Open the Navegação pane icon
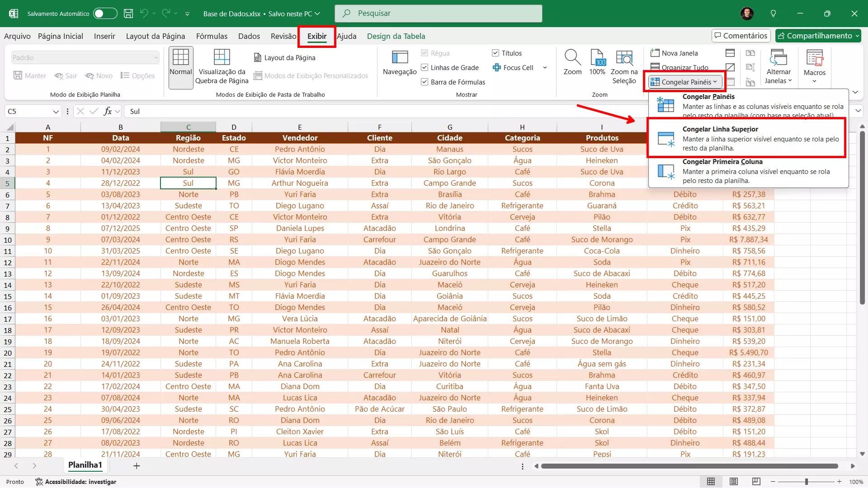 pyautogui.click(x=400, y=58)
